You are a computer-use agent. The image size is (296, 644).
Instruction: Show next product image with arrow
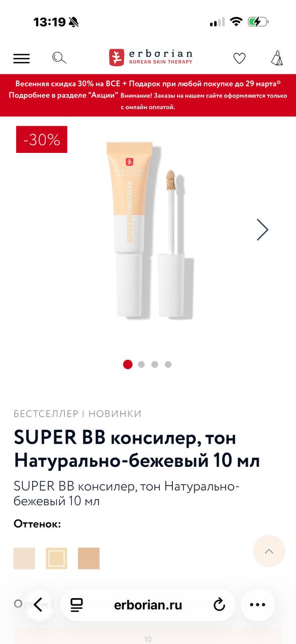pyautogui.click(x=262, y=229)
